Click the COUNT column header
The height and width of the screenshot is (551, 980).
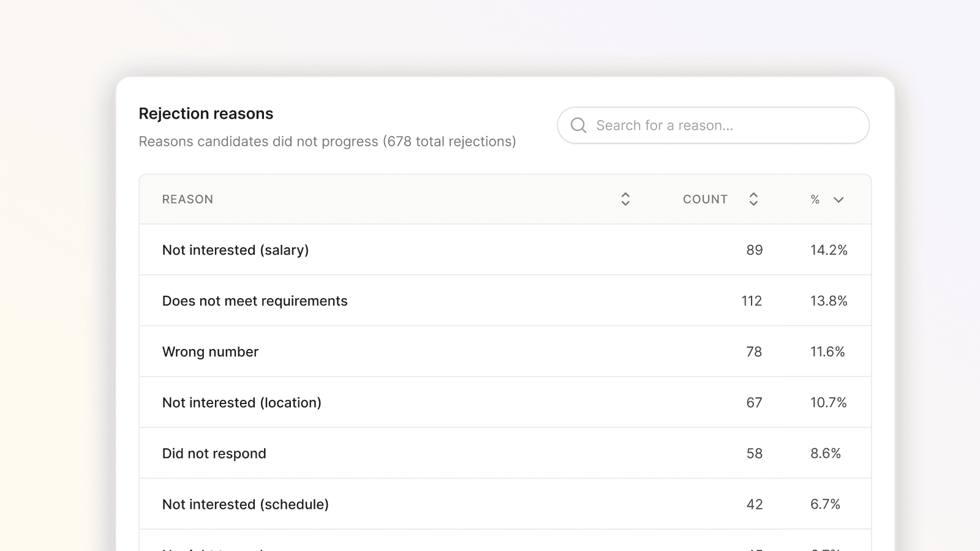[x=705, y=199]
